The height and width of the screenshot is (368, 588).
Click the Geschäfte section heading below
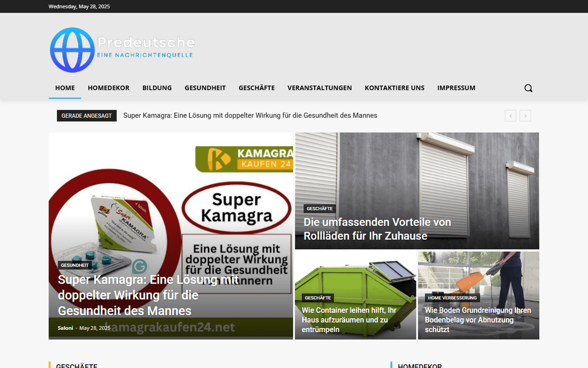click(77, 365)
